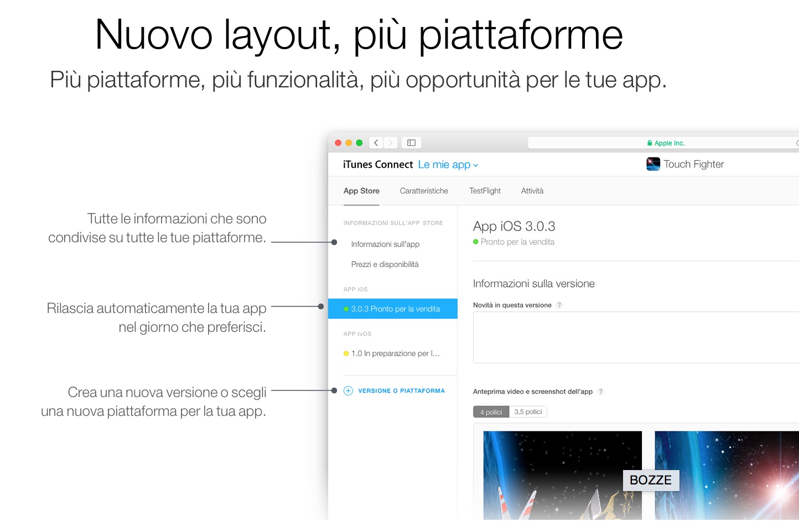Click Pronto per la vendita status text
The height and width of the screenshot is (532, 799).
[517, 242]
